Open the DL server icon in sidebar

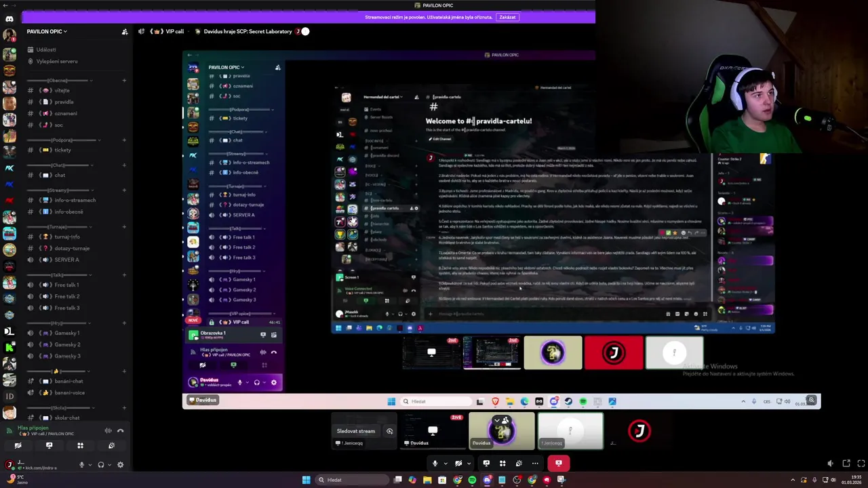[x=9, y=331]
